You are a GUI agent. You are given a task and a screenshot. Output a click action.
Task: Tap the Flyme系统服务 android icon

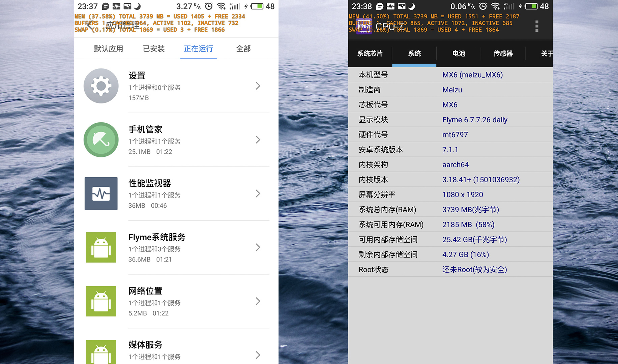[x=101, y=247]
